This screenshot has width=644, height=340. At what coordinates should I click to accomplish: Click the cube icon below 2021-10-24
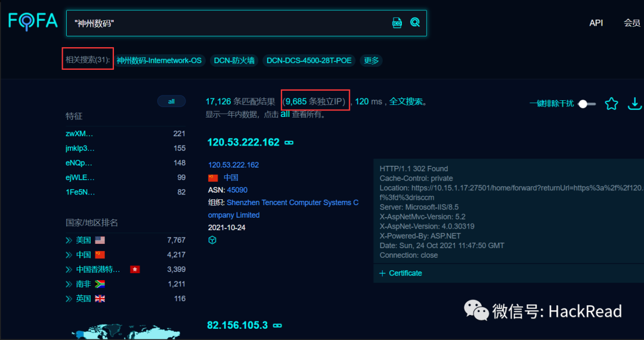[x=212, y=240]
